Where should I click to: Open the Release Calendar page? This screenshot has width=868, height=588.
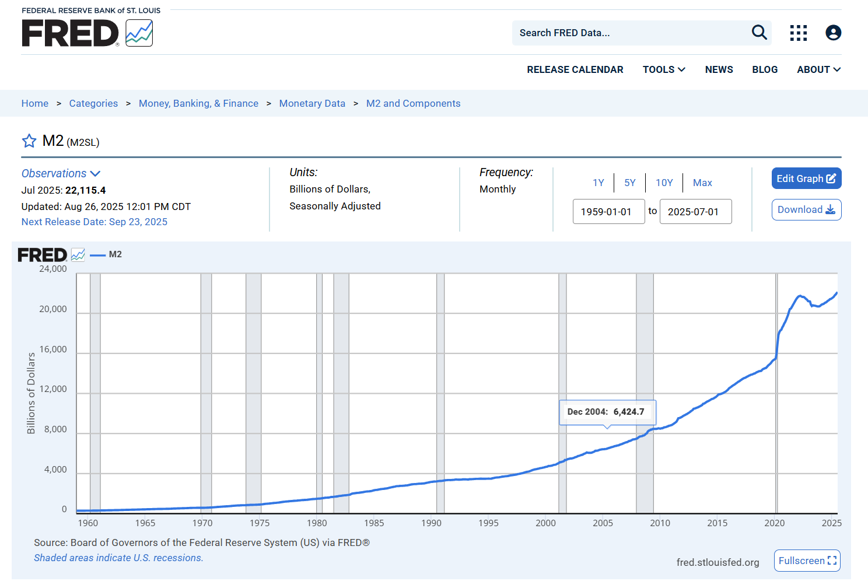(575, 69)
